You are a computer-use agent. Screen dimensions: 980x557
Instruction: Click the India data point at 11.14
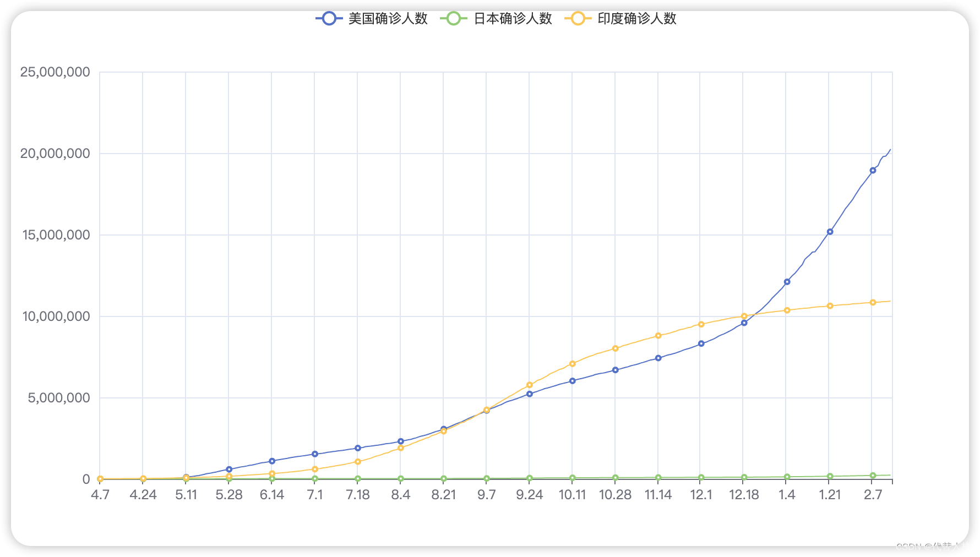click(658, 336)
